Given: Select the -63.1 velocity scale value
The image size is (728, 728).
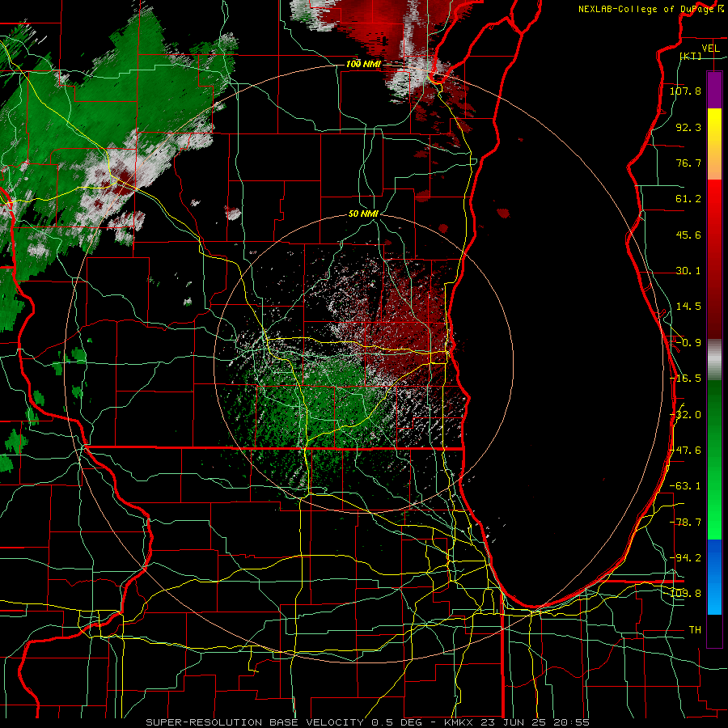Looking at the screenshot, I should (x=685, y=486).
